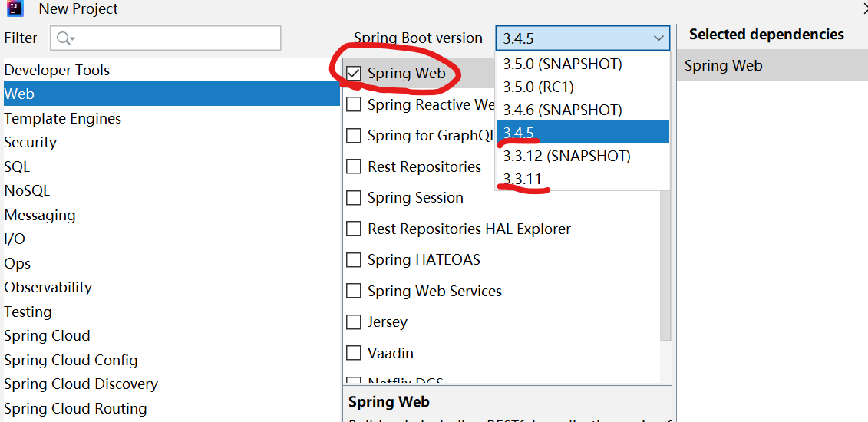Open the Testing category
The width and height of the screenshot is (868, 422).
click(x=172, y=312)
